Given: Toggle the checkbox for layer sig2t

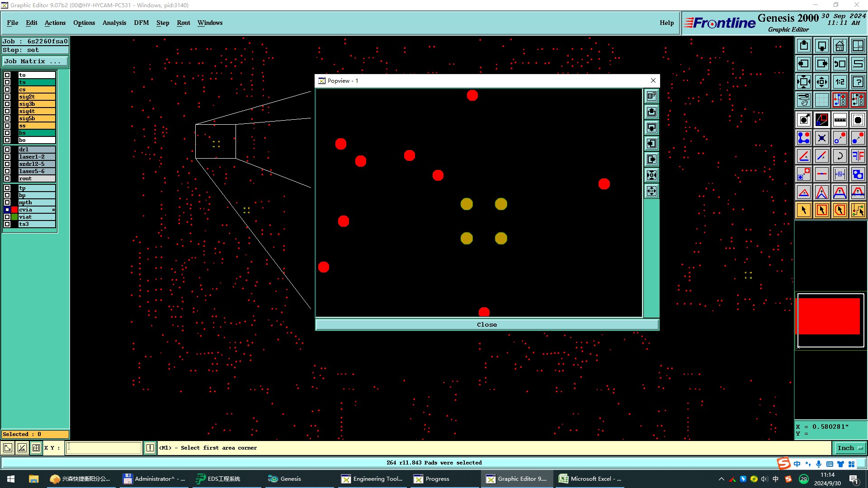Looking at the screenshot, I should 7,97.
